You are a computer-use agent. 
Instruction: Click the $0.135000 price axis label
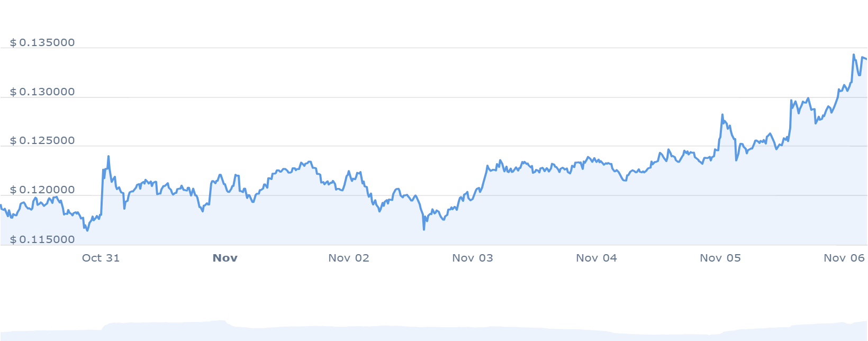click(42, 42)
